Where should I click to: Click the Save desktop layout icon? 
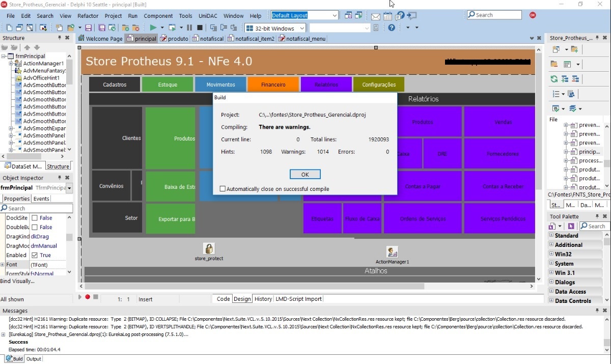(x=348, y=16)
